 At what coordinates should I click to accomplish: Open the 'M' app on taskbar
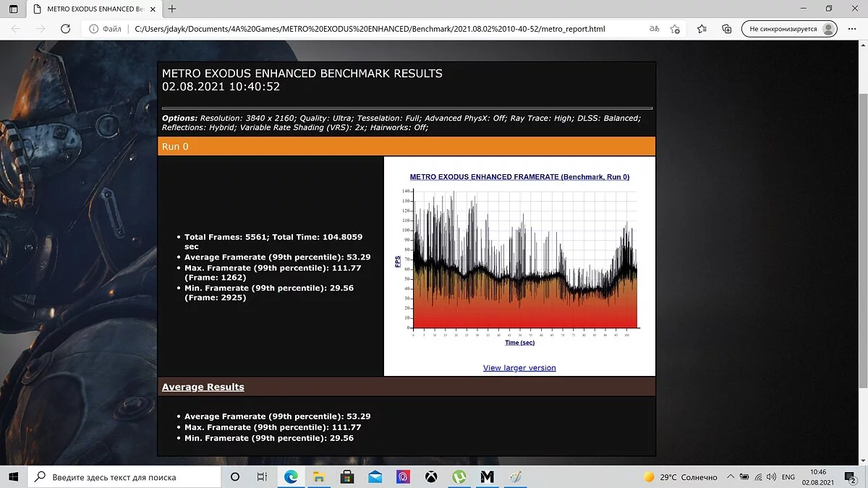coord(487,477)
